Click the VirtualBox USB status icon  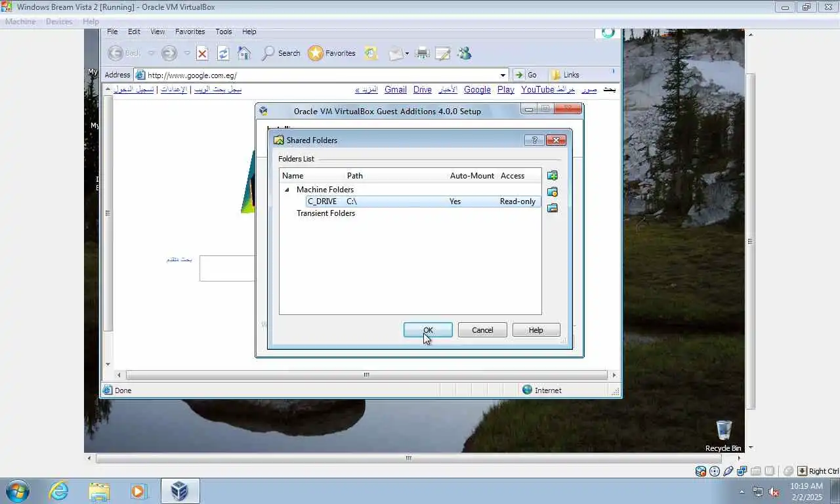pyautogui.click(x=728, y=471)
